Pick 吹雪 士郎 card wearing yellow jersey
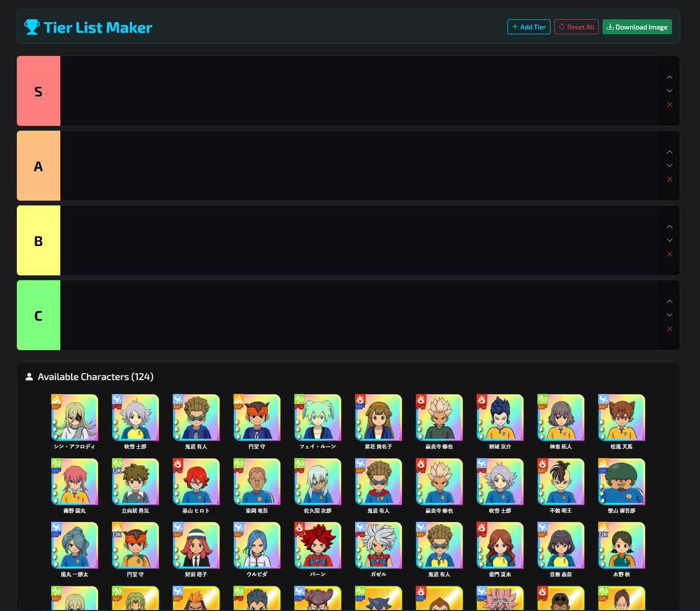Screen dimensions: 700x611 [135, 422]
